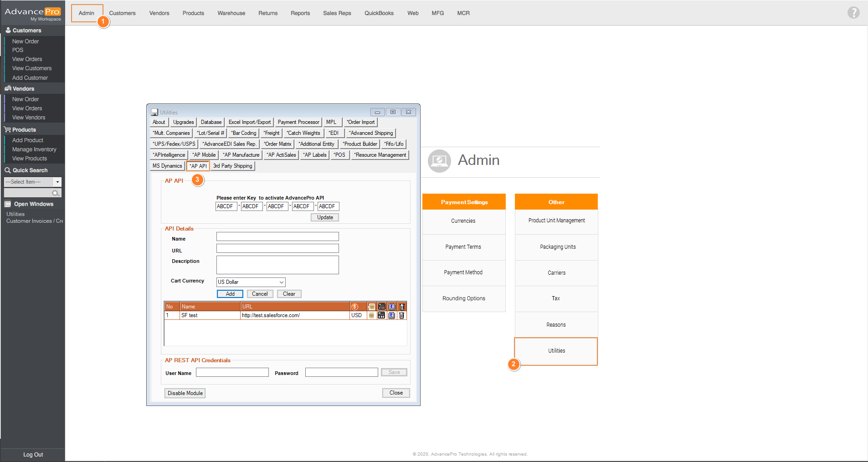Delete the SF test row with trash icon

(x=402, y=315)
